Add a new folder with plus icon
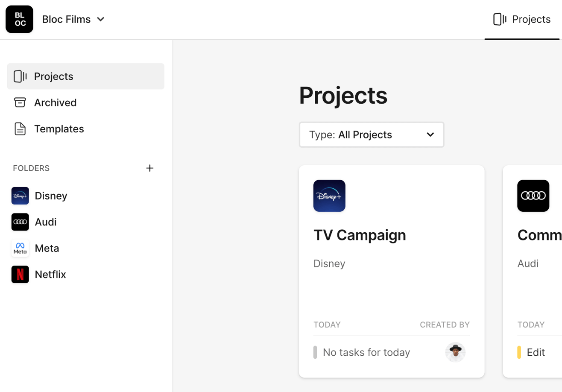The image size is (562, 392). (x=150, y=168)
